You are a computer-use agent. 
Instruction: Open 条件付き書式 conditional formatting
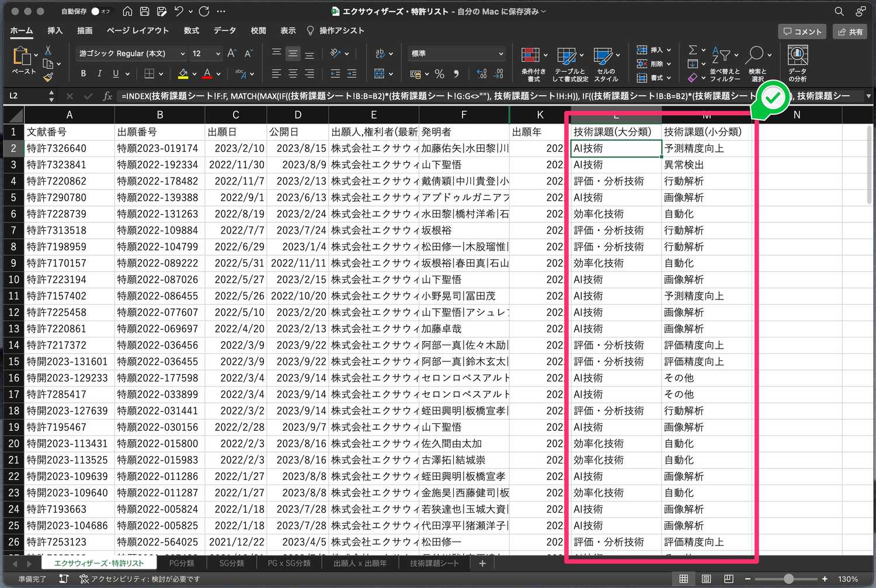[x=533, y=64]
